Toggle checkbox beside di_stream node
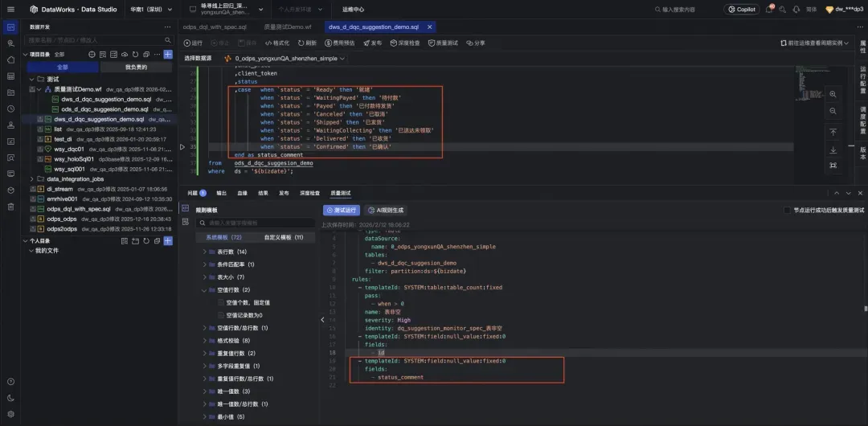868x426 pixels. [x=33, y=189]
